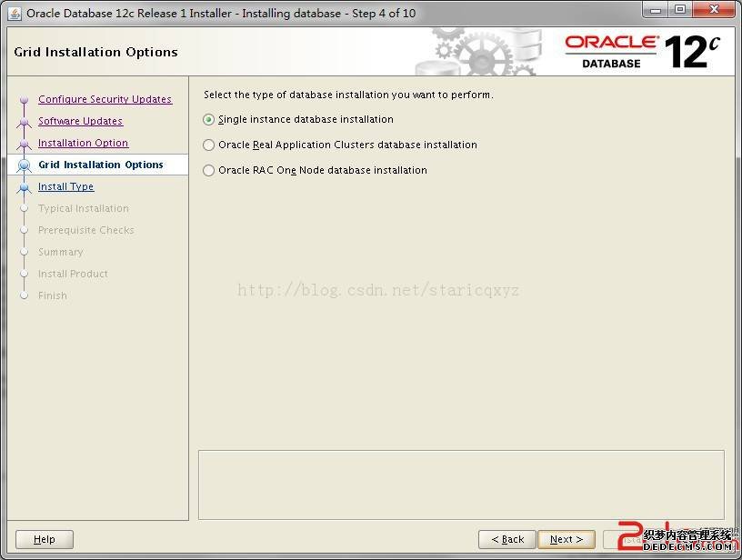Click the step marker beside Install Type
742x560 pixels.
pyautogui.click(x=25, y=187)
